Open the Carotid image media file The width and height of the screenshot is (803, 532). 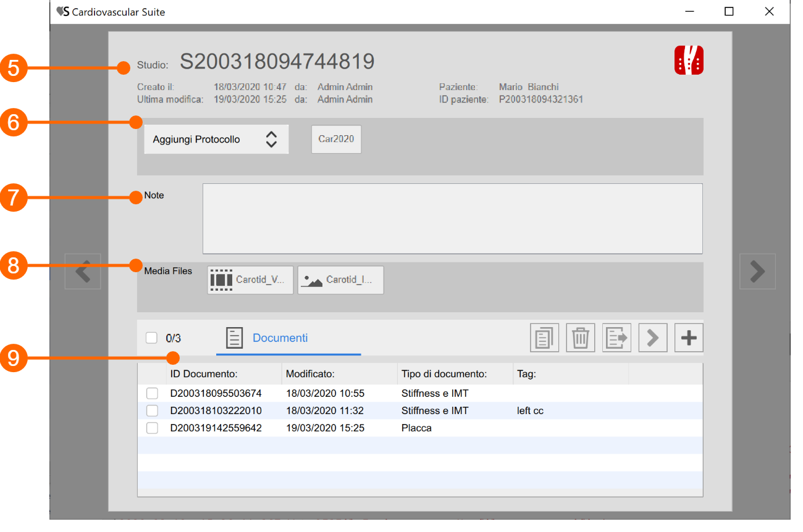coord(340,280)
